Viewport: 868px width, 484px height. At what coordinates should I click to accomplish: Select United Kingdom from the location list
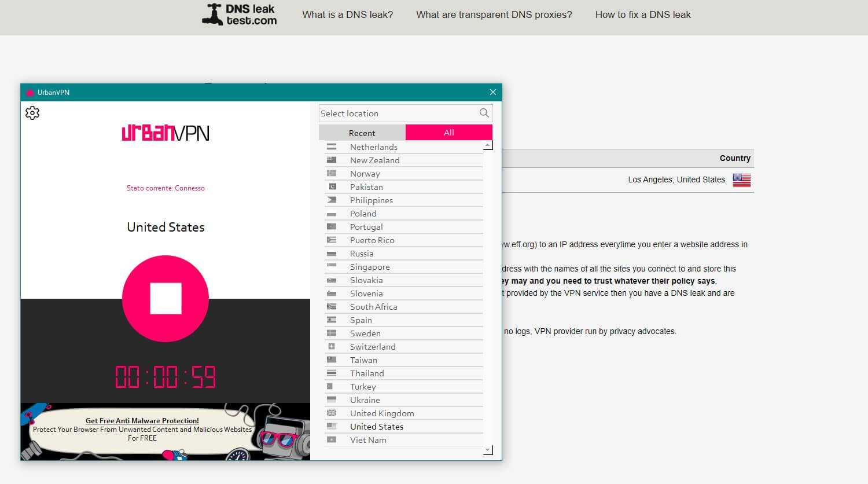click(404, 413)
